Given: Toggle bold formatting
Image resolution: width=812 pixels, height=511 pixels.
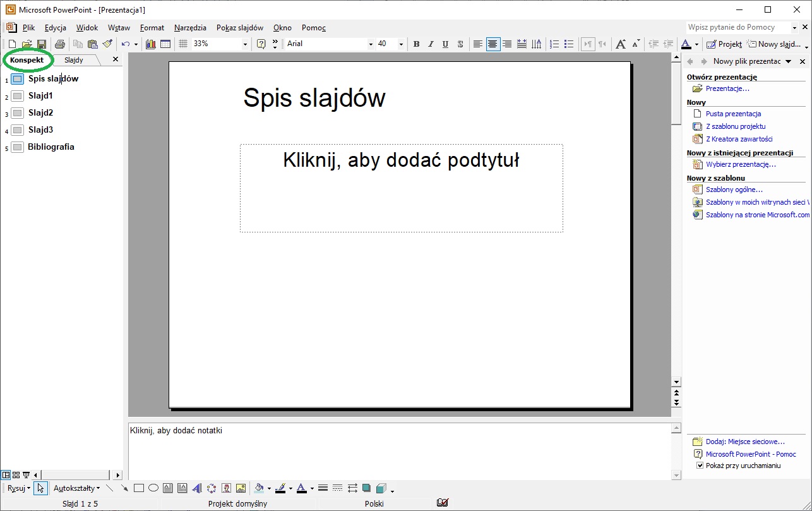Looking at the screenshot, I should click(x=416, y=44).
